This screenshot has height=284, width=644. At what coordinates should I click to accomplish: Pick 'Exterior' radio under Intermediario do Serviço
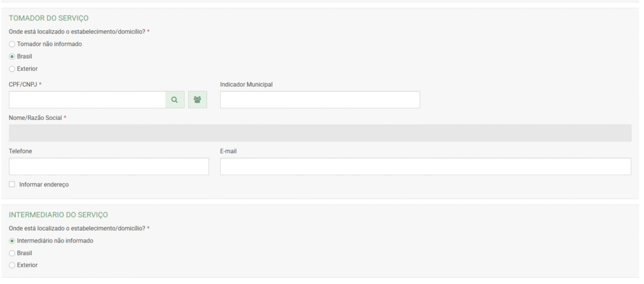click(x=12, y=265)
